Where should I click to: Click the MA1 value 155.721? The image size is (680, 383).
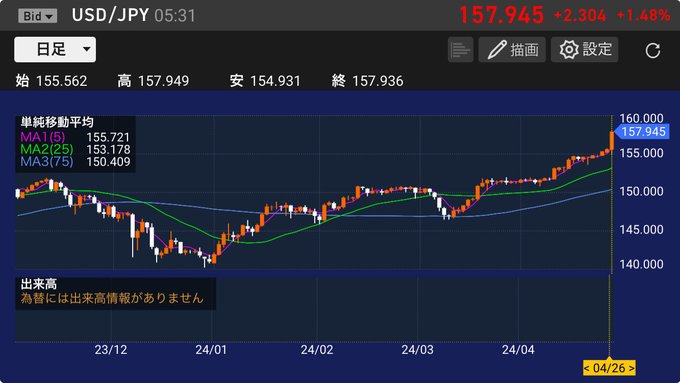click(x=108, y=137)
